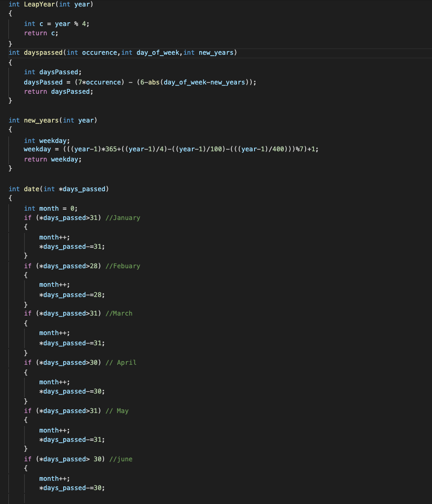432x504 pixels.
Task: Click the //Febuary comment
Action: pyautogui.click(x=124, y=266)
